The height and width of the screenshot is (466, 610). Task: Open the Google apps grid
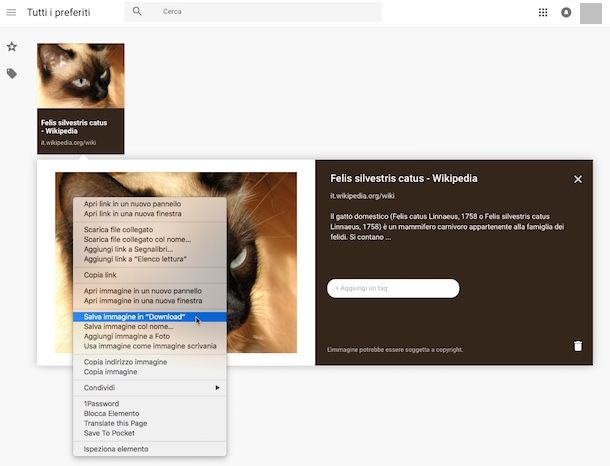tap(543, 12)
